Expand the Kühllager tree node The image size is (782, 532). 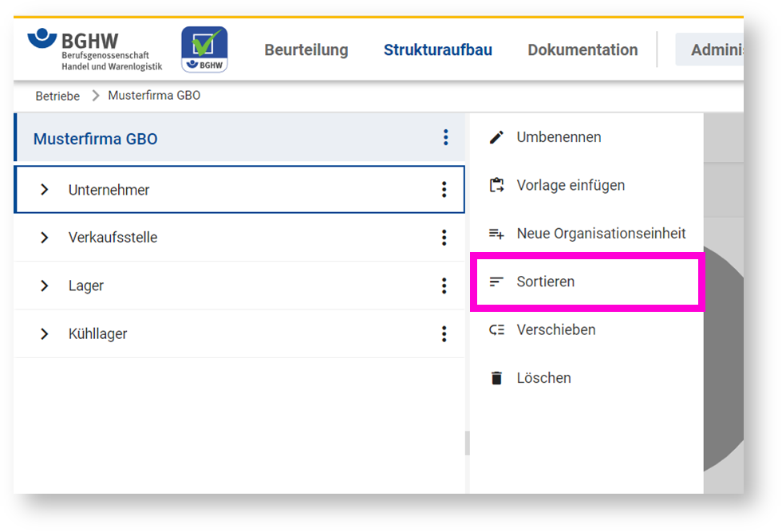point(45,333)
